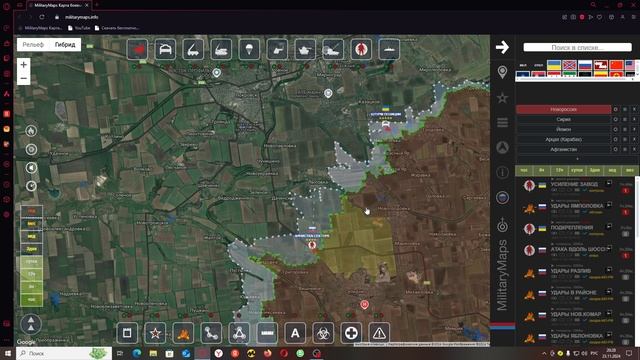Select the red infantry soldier marker
640x360 pixels.
361,49
